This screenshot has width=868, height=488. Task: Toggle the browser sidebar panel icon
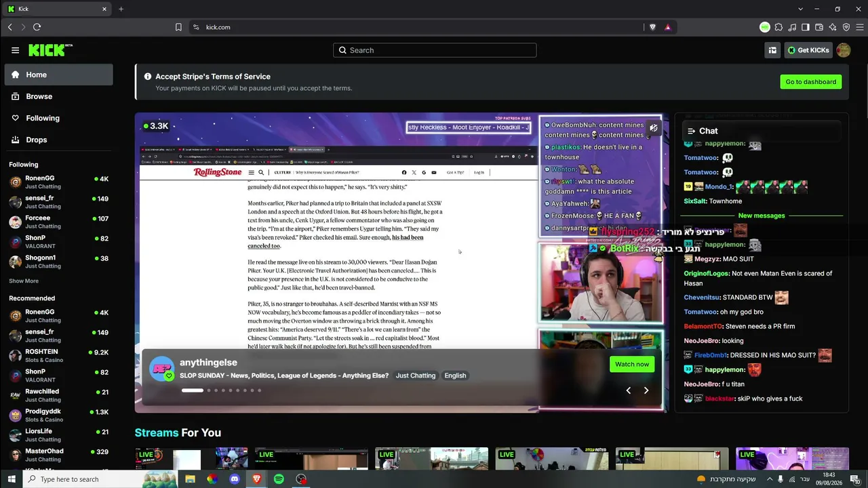[806, 27]
